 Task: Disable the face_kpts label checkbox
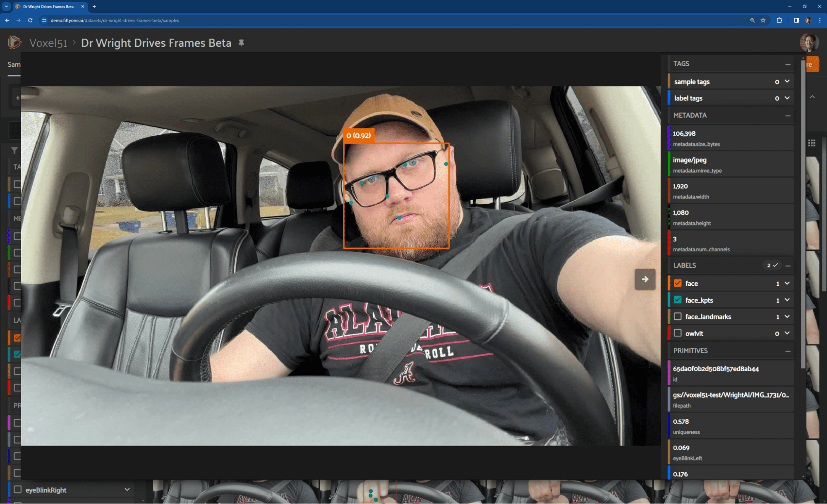point(678,300)
